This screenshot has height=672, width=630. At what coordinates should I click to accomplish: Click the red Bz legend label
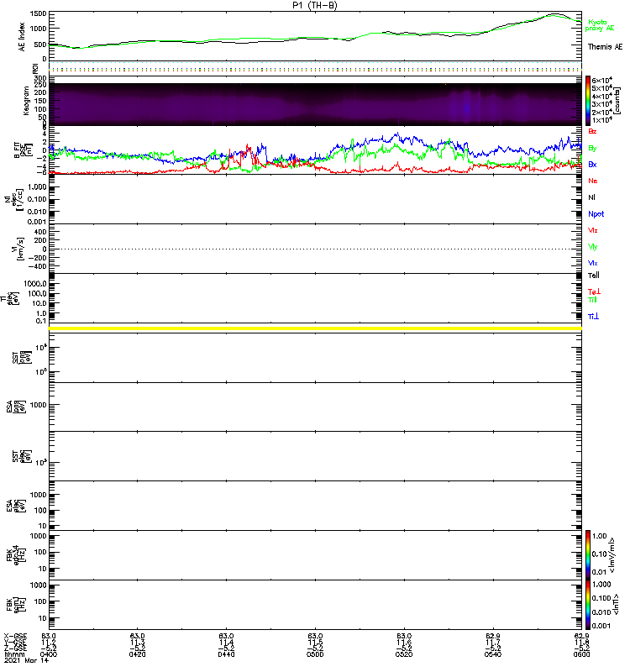592,132
